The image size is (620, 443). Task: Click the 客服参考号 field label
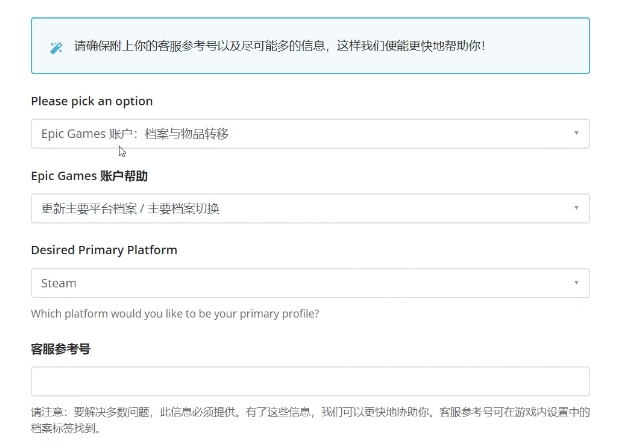pyautogui.click(x=60, y=349)
